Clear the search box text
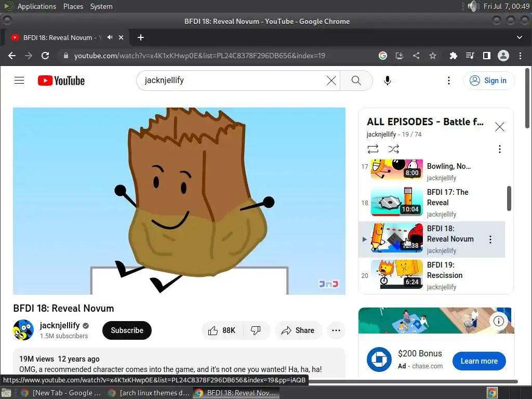The image size is (532, 399). pyautogui.click(x=331, y=81)
